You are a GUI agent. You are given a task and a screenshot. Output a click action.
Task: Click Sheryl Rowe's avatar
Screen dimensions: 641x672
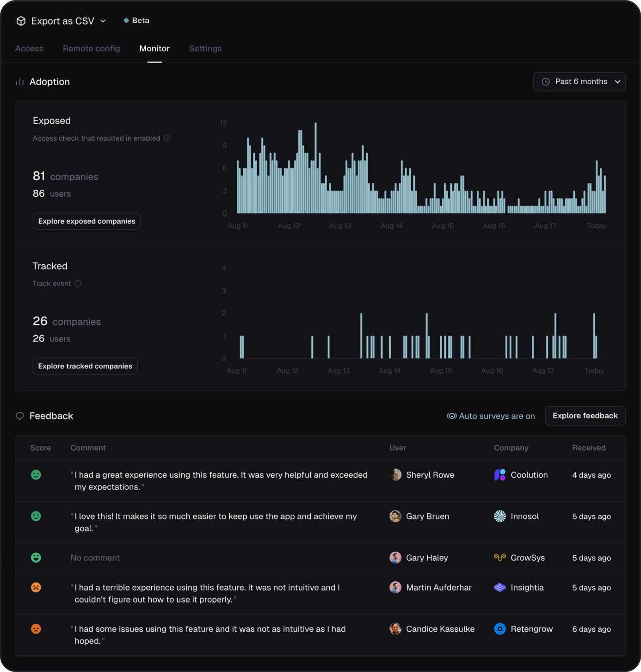[x=395, y=475]
